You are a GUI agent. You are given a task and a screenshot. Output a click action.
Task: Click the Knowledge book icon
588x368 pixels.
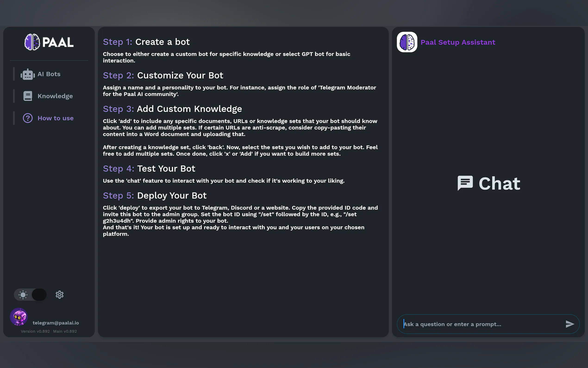(28, 96)
